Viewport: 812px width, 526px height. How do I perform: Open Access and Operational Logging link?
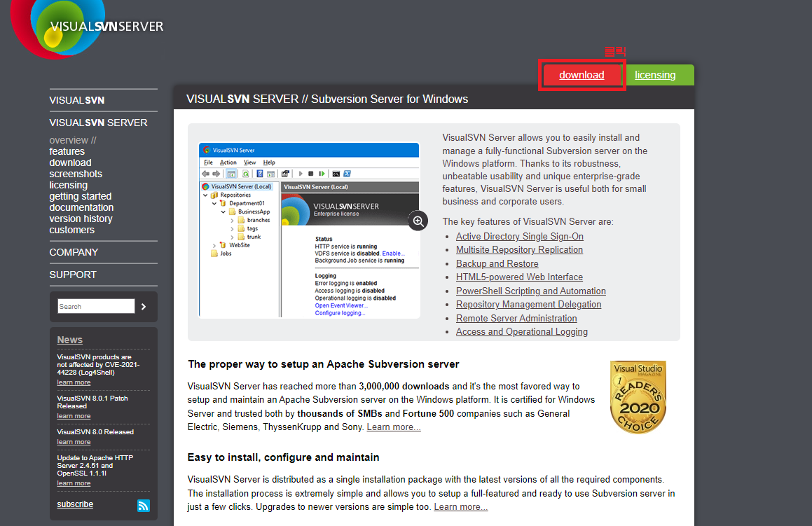[521, 333]
